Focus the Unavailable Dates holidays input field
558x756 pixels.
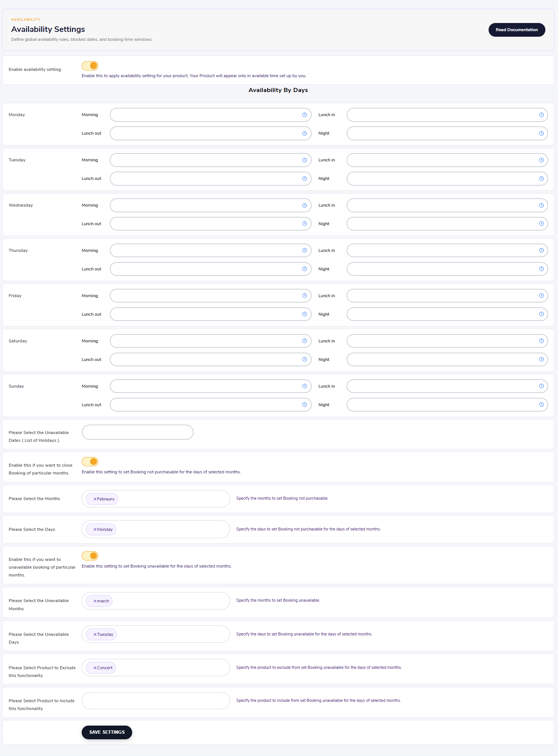pos(138,432)
